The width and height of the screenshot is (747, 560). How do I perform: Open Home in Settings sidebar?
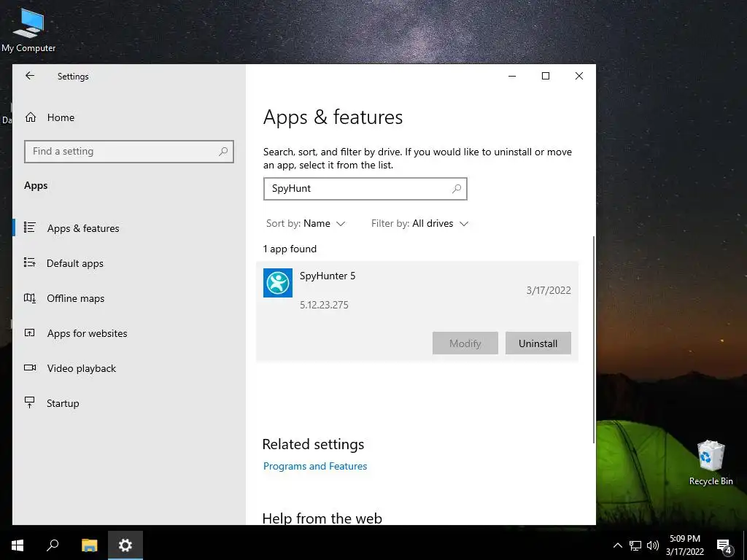click(x=61, y=117)
